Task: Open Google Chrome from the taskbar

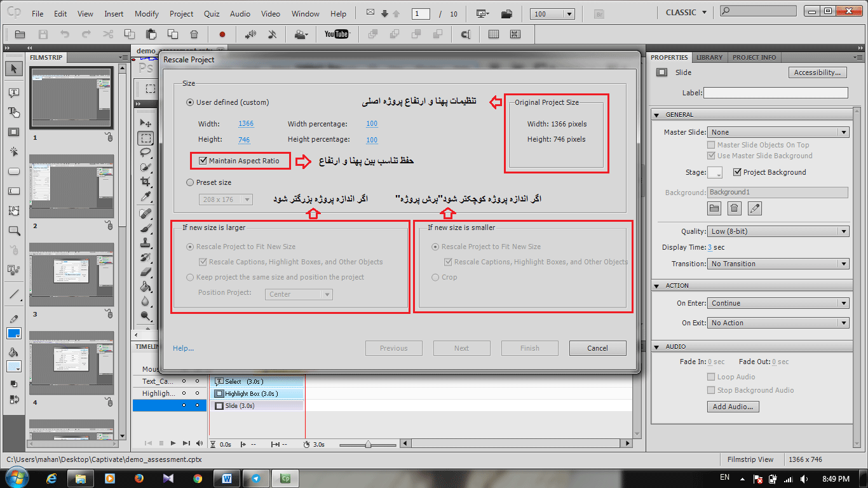Action: [198, 478]
